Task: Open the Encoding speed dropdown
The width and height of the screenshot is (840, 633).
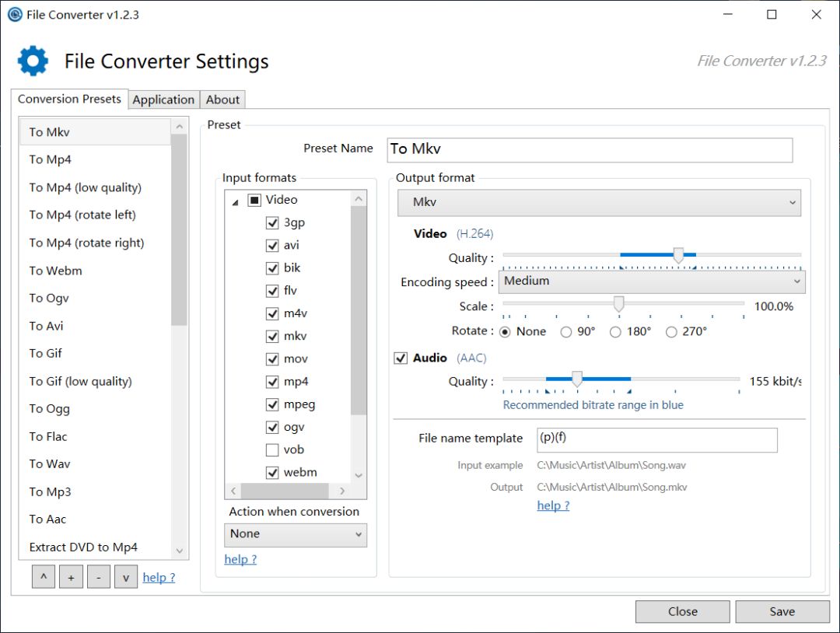Action: (x=651, y=282)
